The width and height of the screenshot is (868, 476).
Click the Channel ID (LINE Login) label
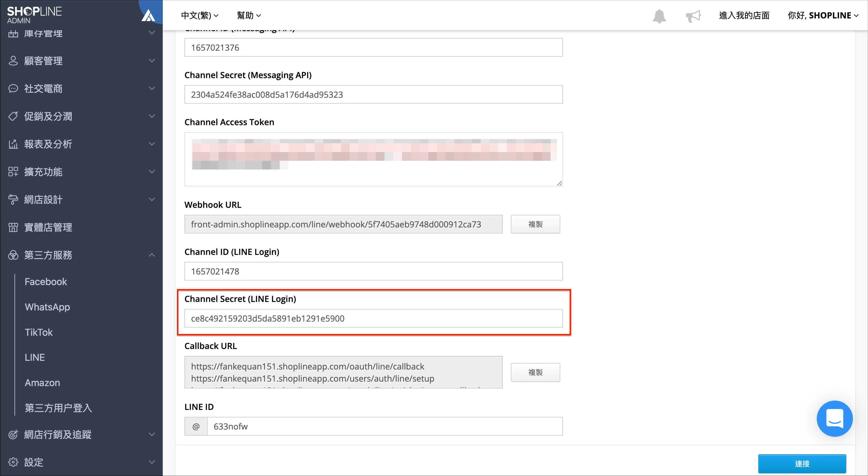[232, 252]
